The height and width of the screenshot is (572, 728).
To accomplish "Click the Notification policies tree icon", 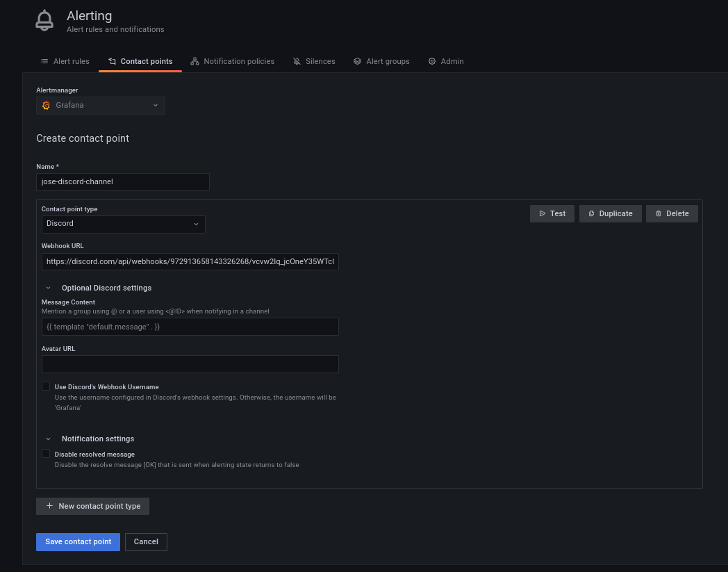I will 195,61.
